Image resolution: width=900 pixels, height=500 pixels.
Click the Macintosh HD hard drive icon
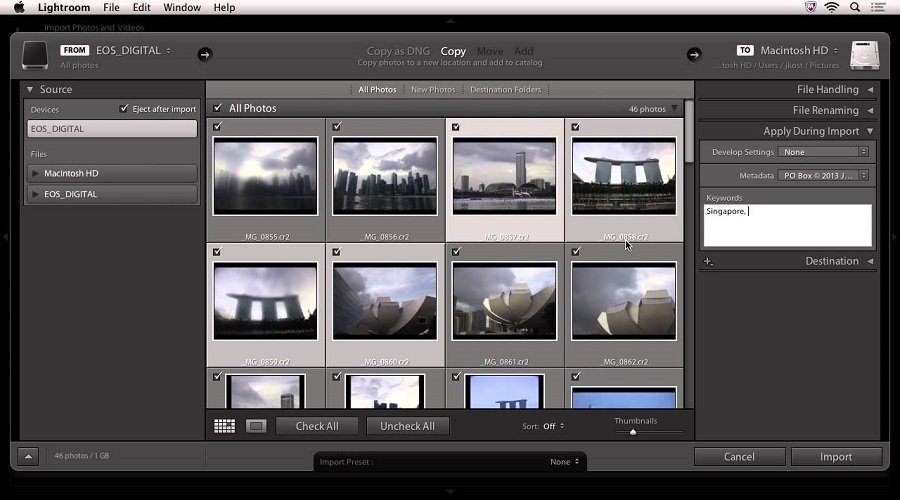click(864, 56)
